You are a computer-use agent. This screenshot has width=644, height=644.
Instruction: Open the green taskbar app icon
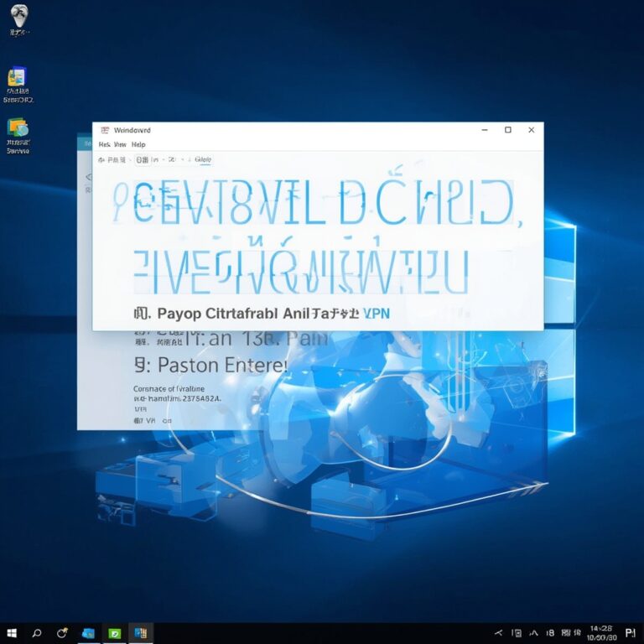pos(114,634)
